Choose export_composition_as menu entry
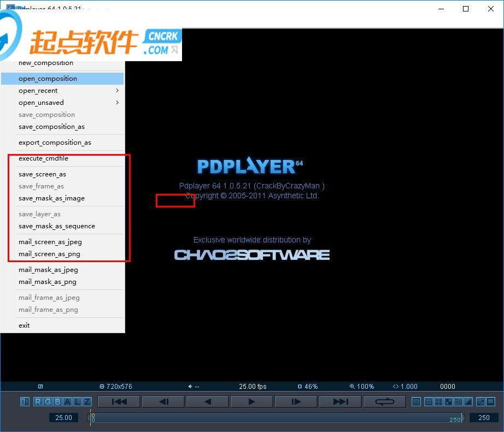 [x=62, y=143]
